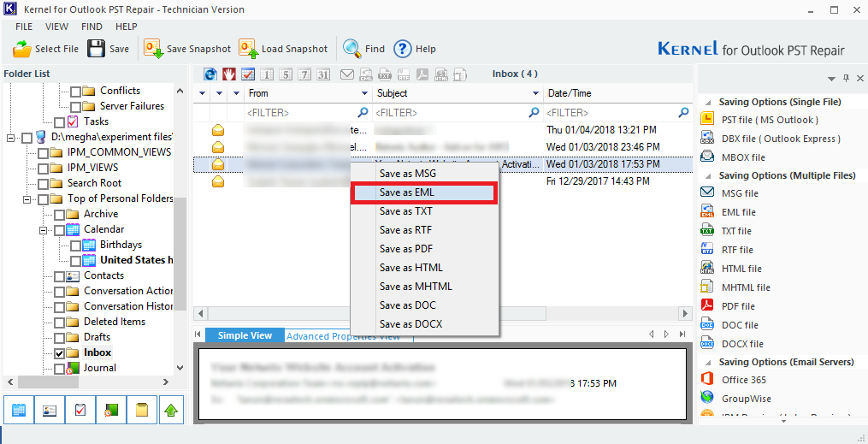Click the Help question mark icon
868x444 pixels.
point(403,49)
